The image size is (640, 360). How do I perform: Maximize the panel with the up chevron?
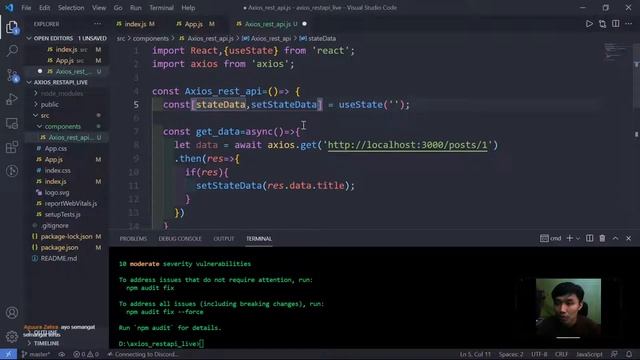tap(616, 238)
